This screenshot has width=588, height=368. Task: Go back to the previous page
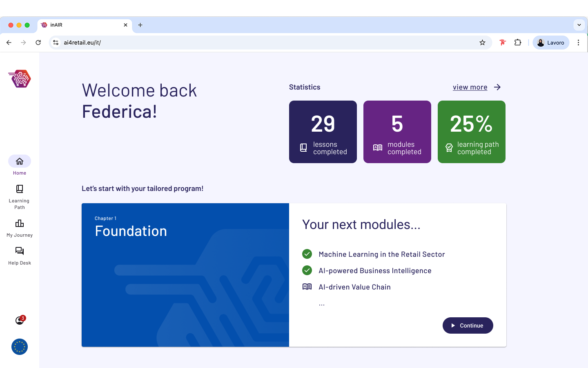click(9, 43)
